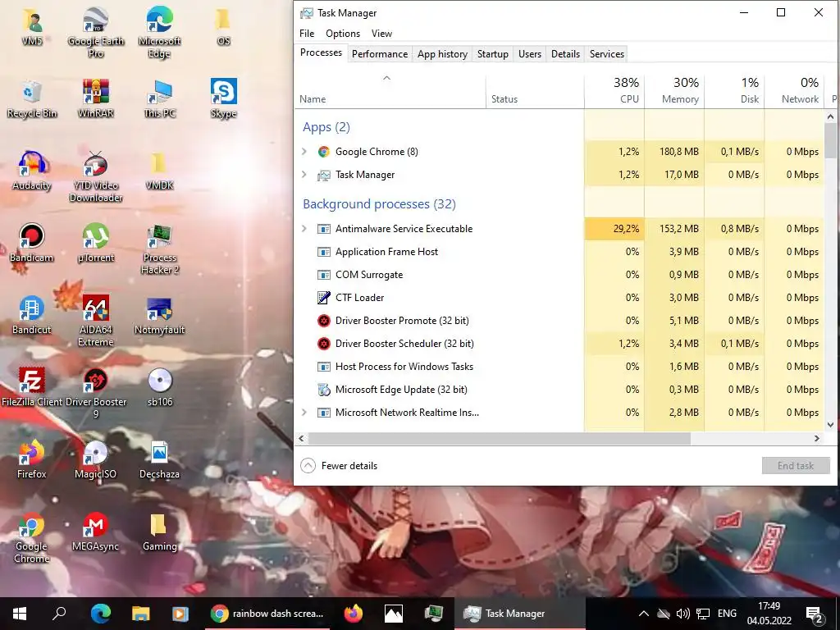The image size is (840, 630).
Task: Sort by the Name column header
Action: 390,91
